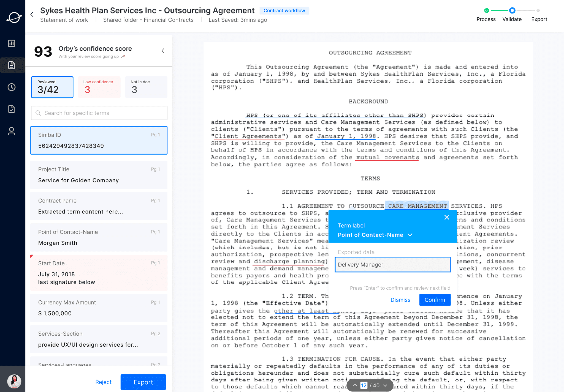Go to next page with down chevron
564x392 pixels.
click(x=385, y=385)
